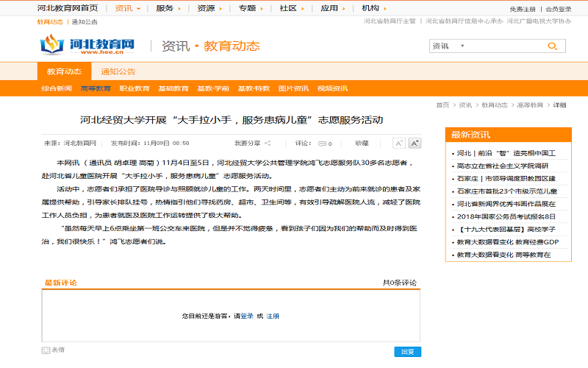Open 视频资讯 in the orange submenu
The height and width of the screenshot is (368, 588).
[332, 88]
